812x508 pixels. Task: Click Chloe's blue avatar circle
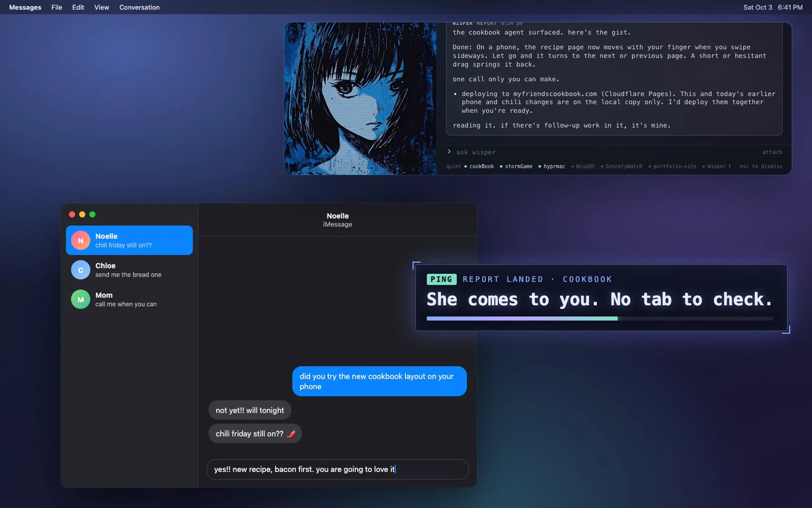click(x=80, y=270)
